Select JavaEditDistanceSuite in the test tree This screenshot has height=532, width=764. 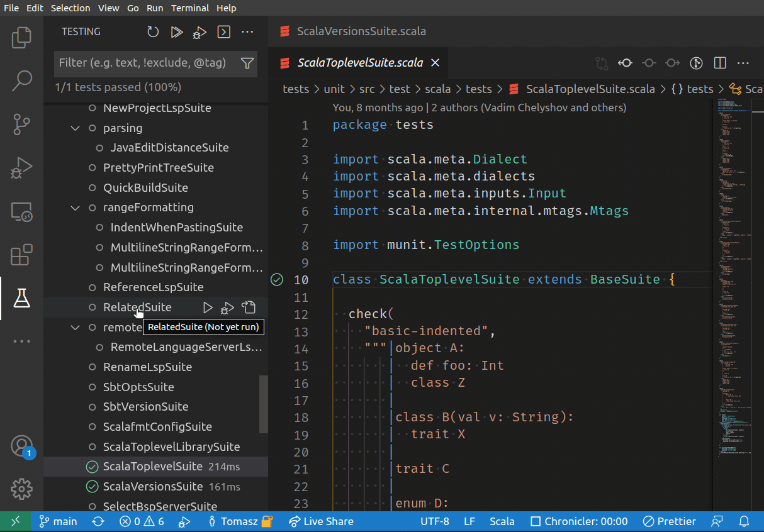(169, 148)
